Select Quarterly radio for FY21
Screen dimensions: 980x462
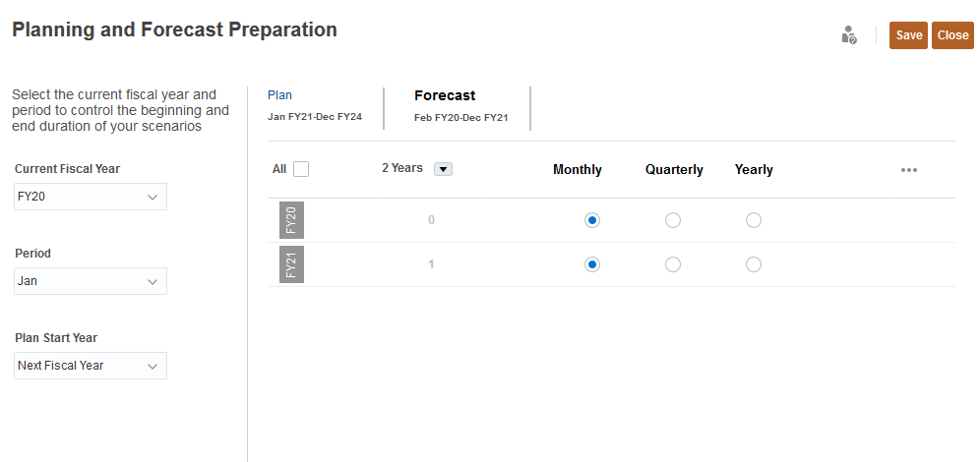pyautogui.click(x=673, y=264)
